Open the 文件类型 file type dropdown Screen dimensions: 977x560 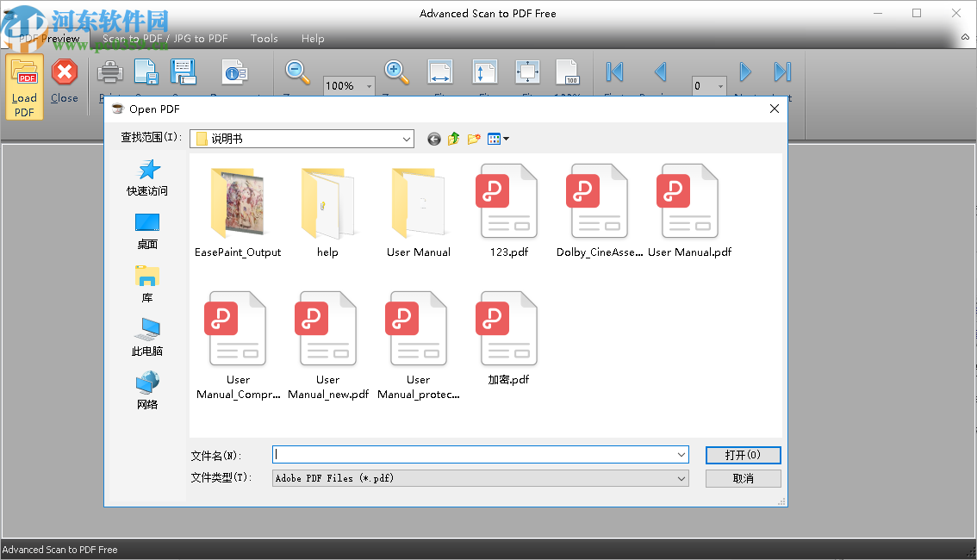point(681,478)
